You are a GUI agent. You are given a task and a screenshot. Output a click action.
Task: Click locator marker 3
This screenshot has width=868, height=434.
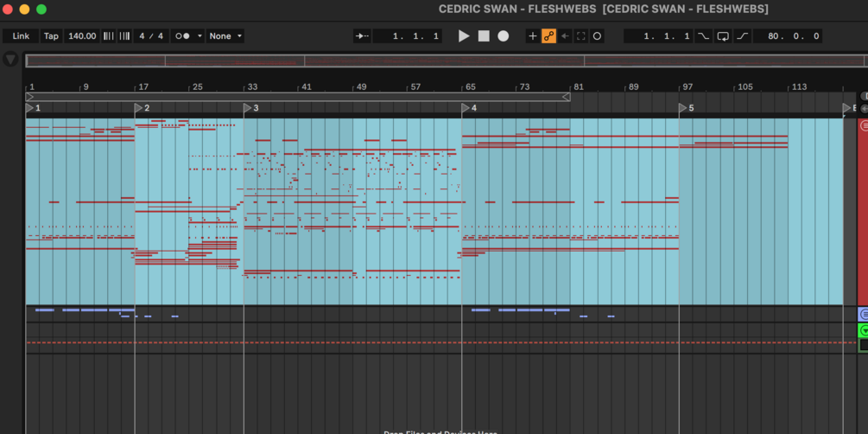click(249, 107)
